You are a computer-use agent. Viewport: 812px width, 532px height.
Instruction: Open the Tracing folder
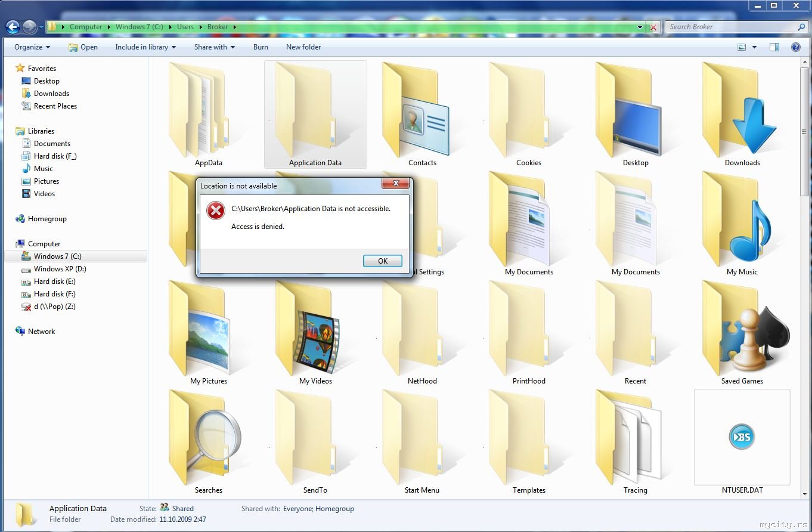click(636, 443)
